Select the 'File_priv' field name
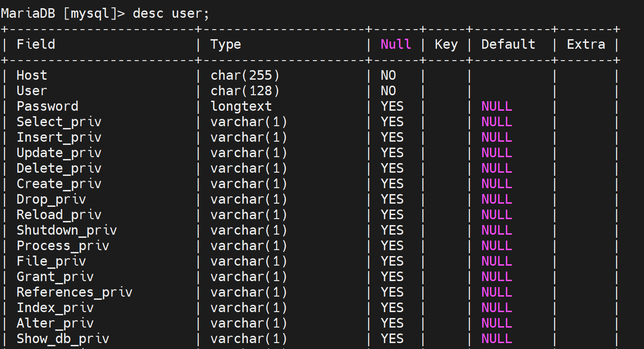Image resolution: width=644 pixels, height=349 pixels. [51, 261]
